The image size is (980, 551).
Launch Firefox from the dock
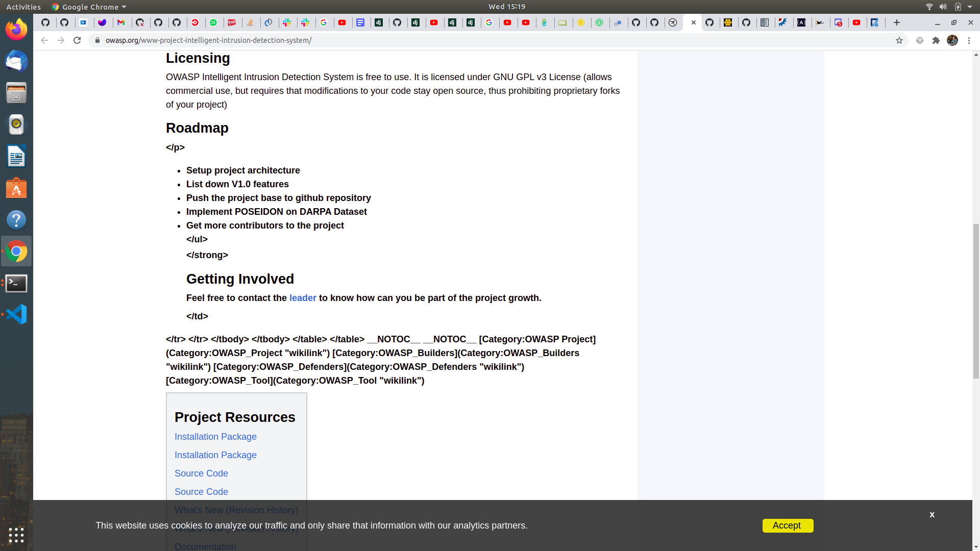[16, 30]
